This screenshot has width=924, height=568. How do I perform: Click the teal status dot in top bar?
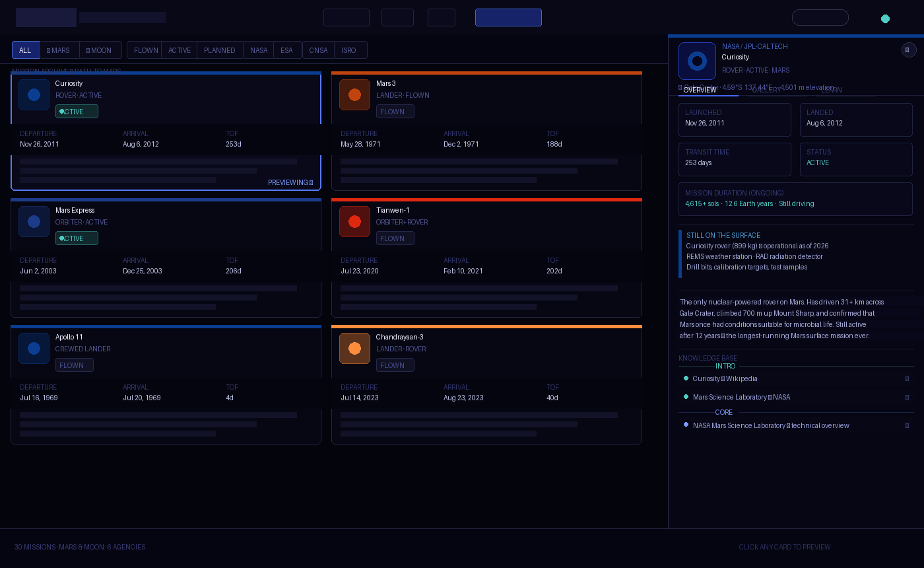coord(885,18)
